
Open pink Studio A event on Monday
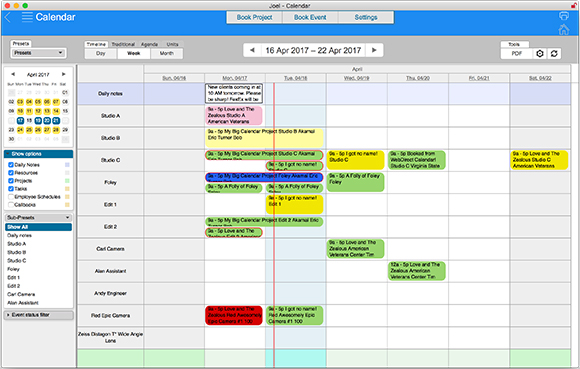234,115
